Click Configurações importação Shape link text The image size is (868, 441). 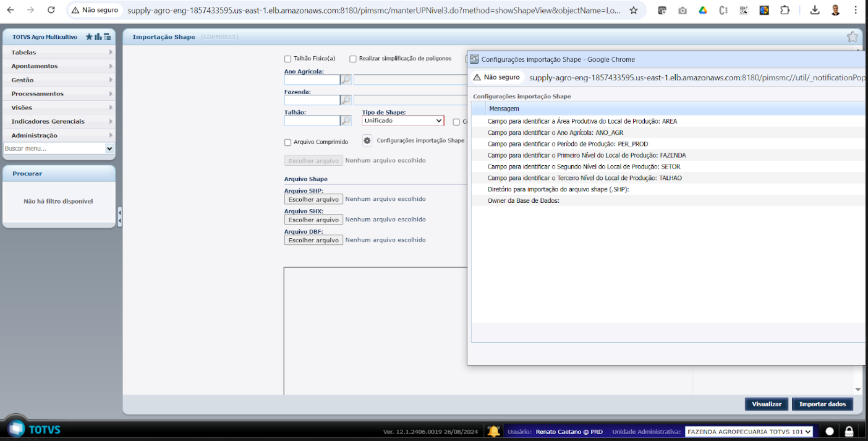point(420,140)
